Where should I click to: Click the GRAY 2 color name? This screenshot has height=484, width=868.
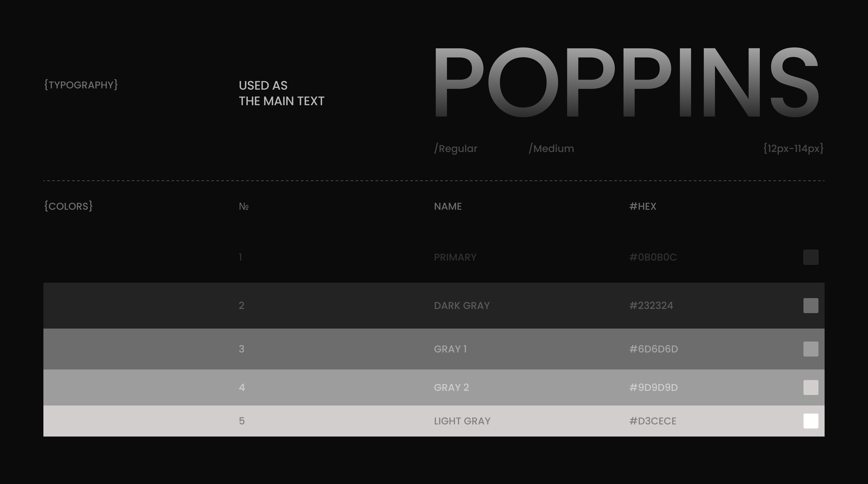pos(451,388)
